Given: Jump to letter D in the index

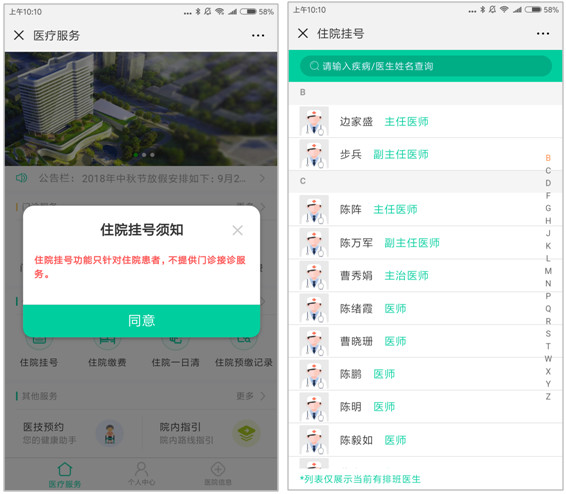Looking at the screenshot, I should 548,183.
